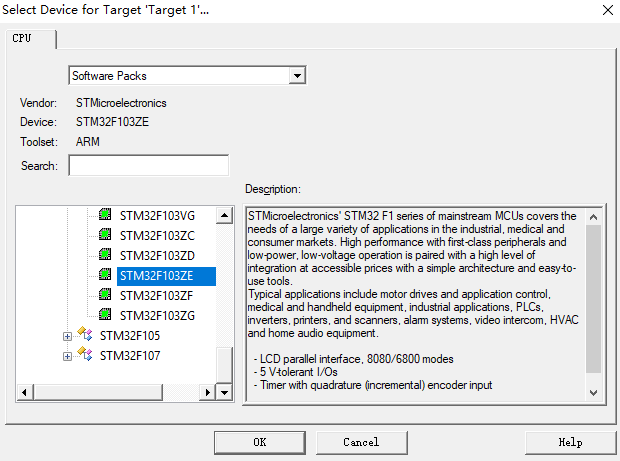Close the Select Device dialog
The width and height of the screenshot is (620, 461).
pyautogui.click(x=608, y=10)
